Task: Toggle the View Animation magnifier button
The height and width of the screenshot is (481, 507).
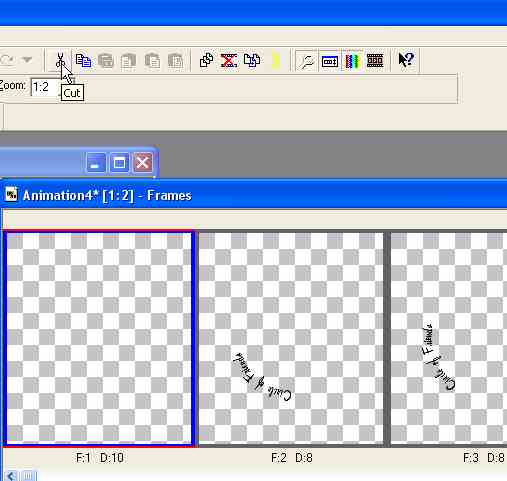Action: 307,61
